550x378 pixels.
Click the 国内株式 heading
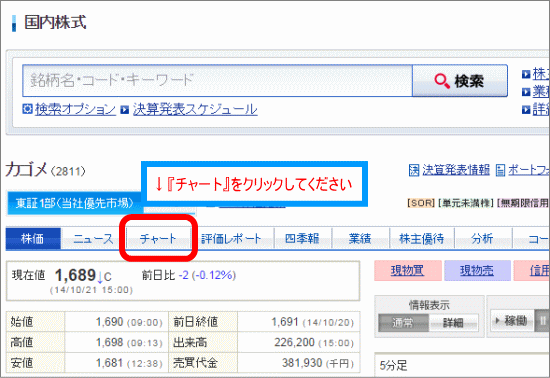55,22
